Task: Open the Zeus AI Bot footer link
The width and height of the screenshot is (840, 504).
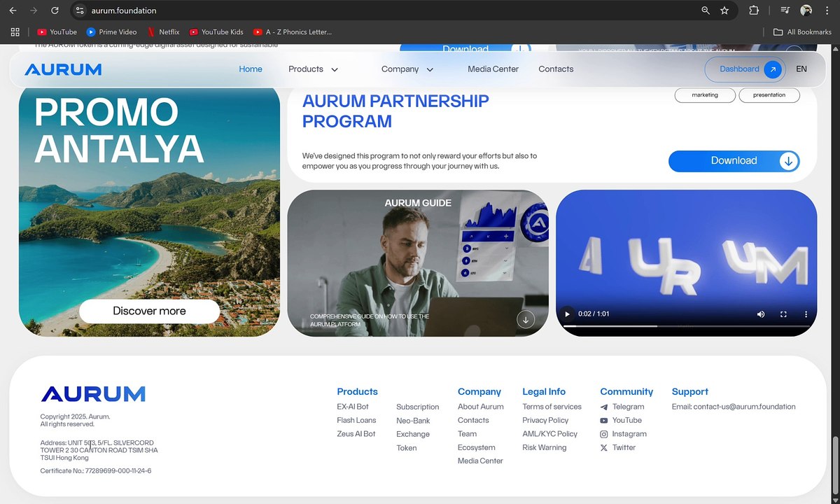Action: 356,434
